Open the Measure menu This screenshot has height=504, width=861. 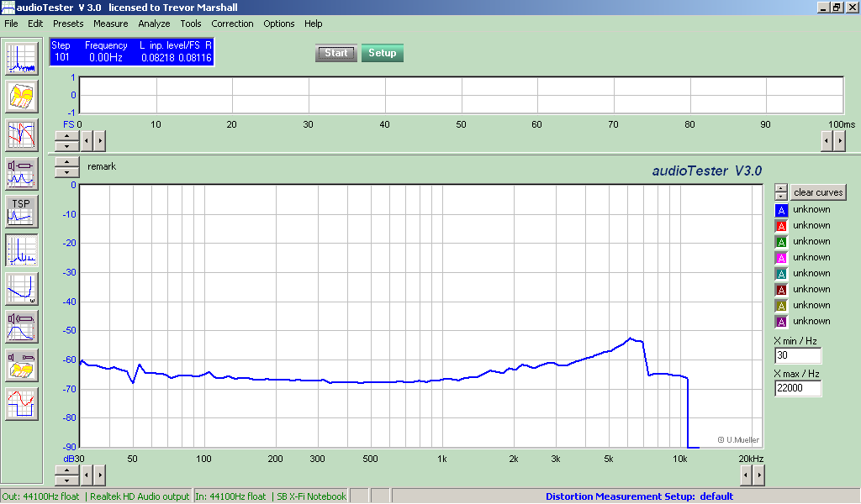(110, 24)
